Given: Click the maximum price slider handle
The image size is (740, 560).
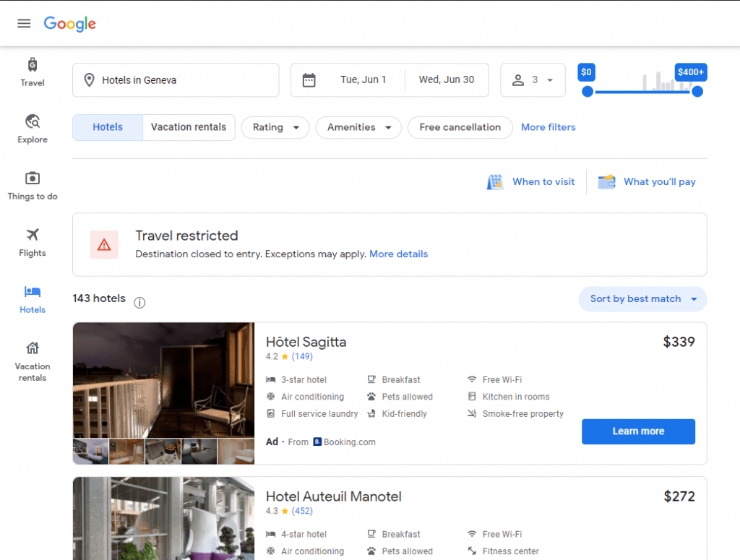Looking at the screenshot, I should [697, 92].
